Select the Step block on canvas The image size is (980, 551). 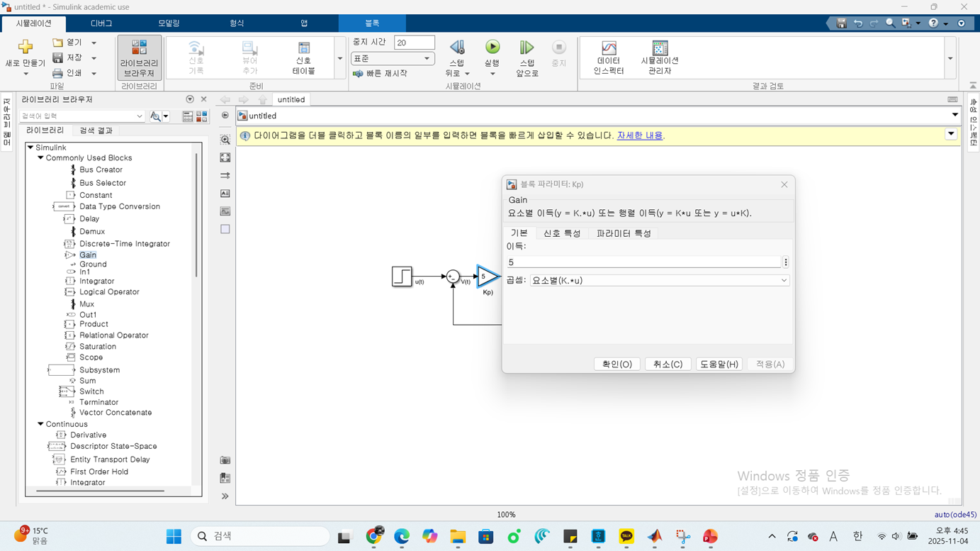402,277
